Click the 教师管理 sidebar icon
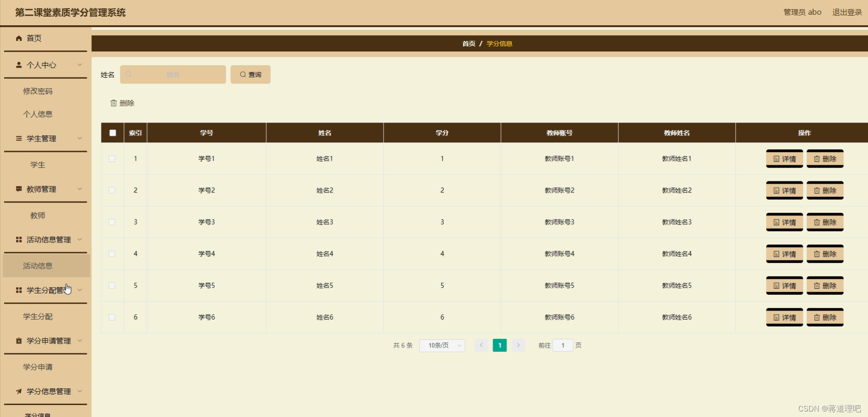Image resolution: width=868 pixels, height=417 pixels. pyautogui.click(x=18, y=189)
